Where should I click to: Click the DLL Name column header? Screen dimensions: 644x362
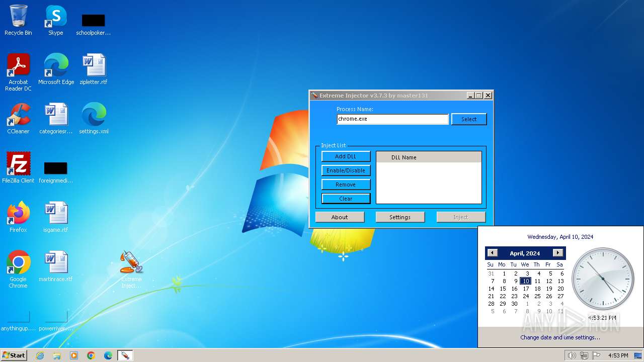[x=429, y=157]
